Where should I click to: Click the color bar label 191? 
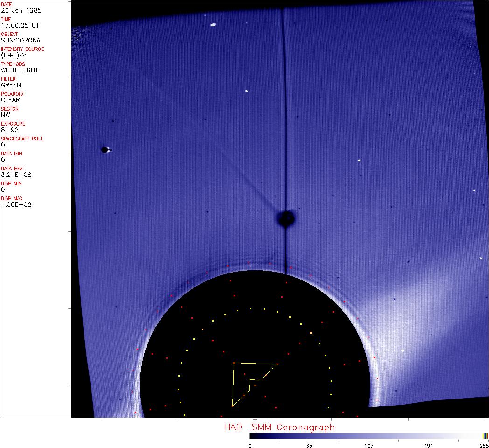click(x=428, y=446)
